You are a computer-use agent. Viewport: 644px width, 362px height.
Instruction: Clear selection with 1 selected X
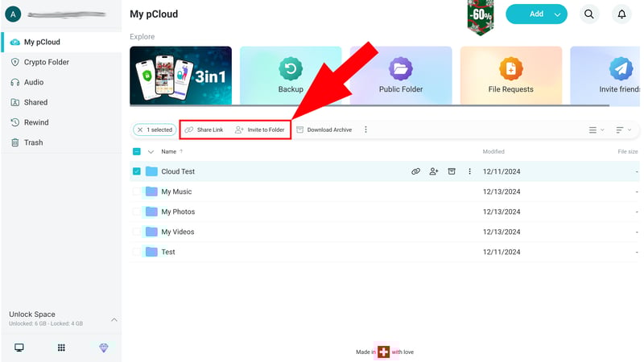(140, 130)
